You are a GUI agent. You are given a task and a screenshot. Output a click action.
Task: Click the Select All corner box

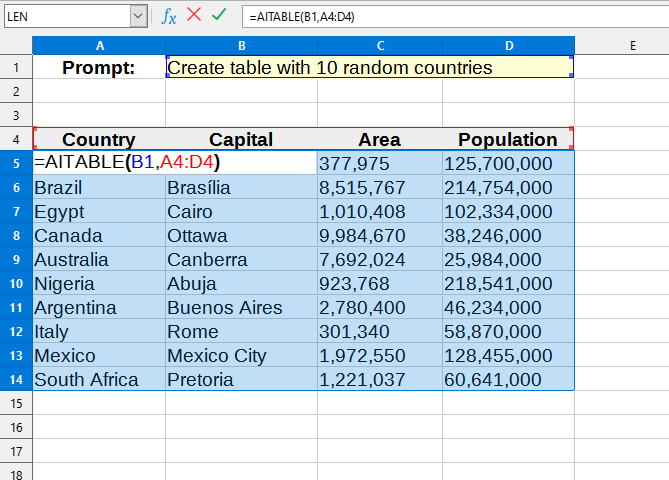16,46
